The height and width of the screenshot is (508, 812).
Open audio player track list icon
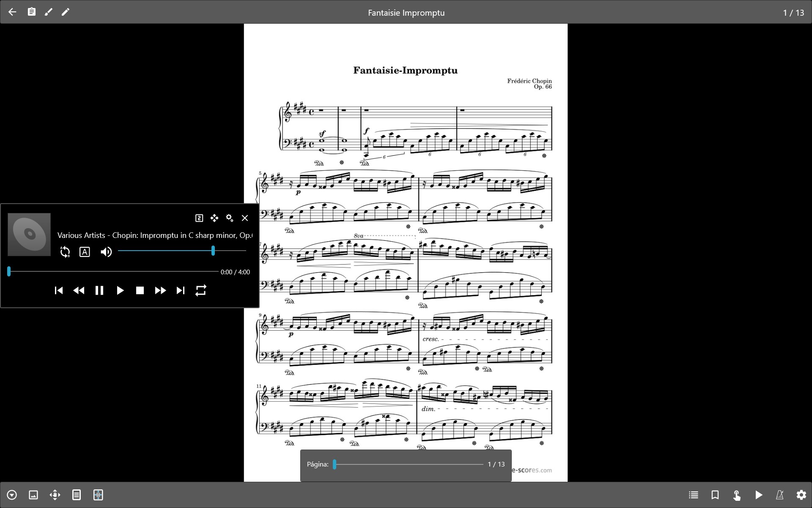pyautogui.click(x=199, y=218)
